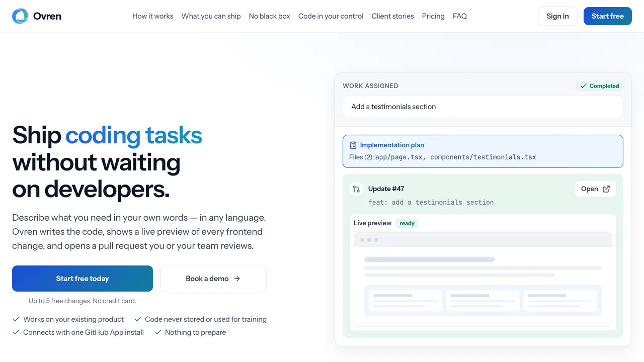
Task: Click the external link icon in Open button
Action: (x=606, y=189)
